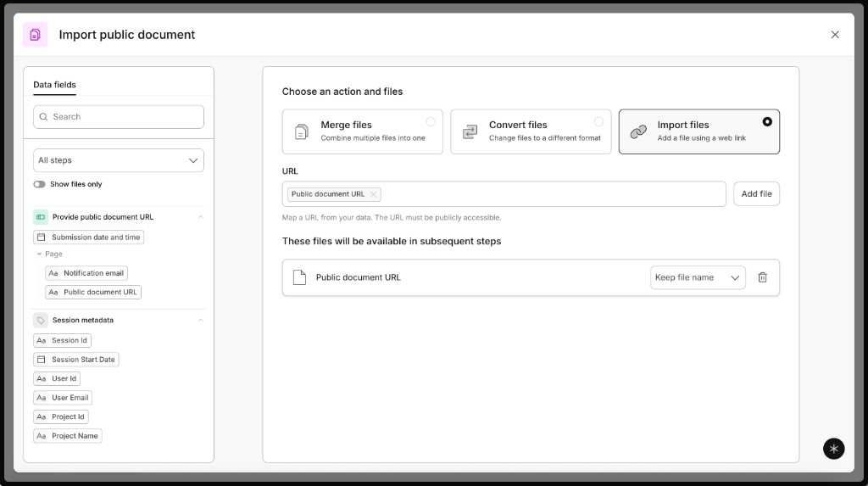Image resolution: width=868 pixels, height=486 pixels.
Task: Click calendar icon on Submission date and time
Action: (x=42, y=237)
